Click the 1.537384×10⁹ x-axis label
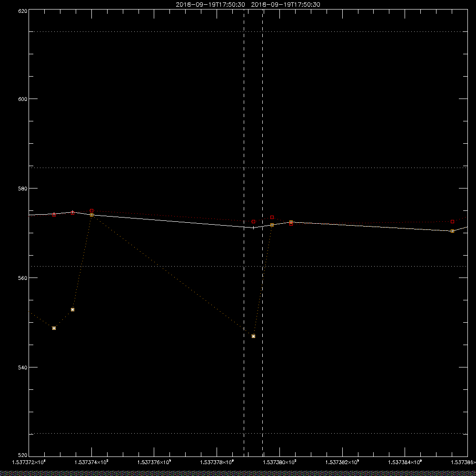Screen dimensions: 476x476 [x=405, y=462]
